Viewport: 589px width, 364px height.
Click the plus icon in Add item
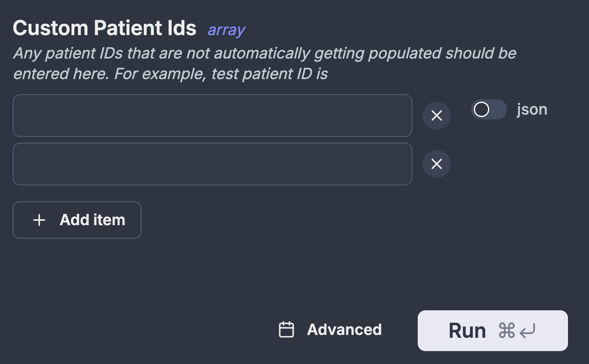pos(39,220)
